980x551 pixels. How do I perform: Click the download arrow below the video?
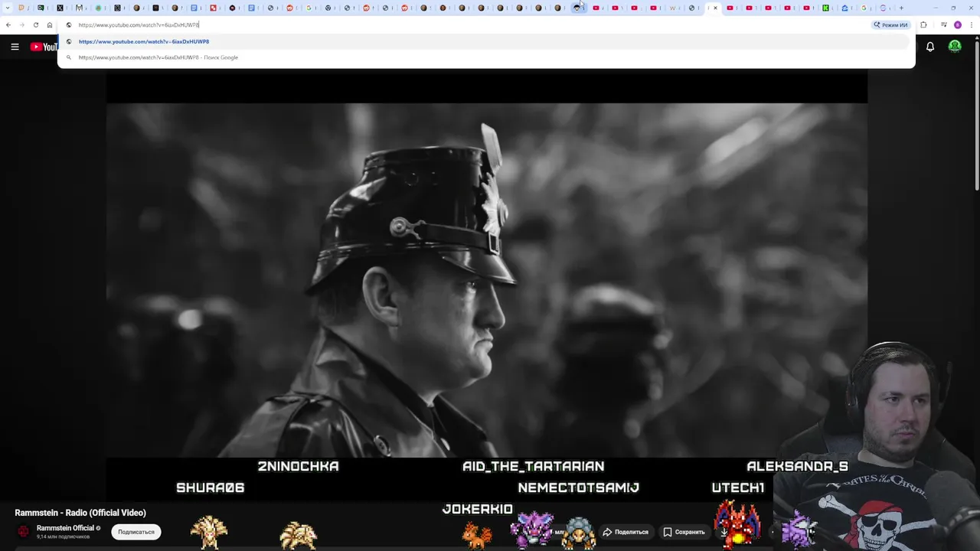point(724,533)
